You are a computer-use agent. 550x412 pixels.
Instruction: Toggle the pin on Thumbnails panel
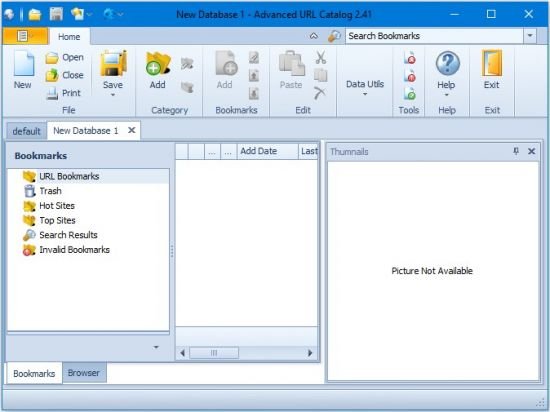[x=516, y=151]
